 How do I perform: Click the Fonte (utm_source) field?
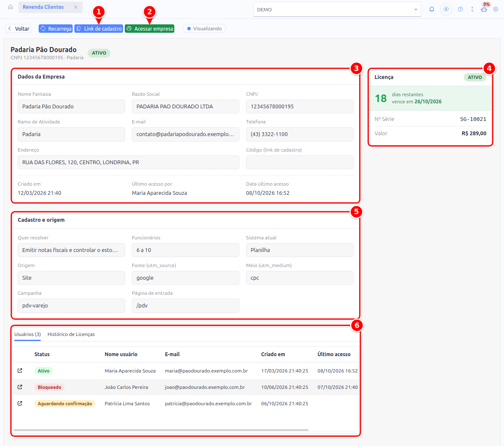pyautogui.click(x=186, y=278)
